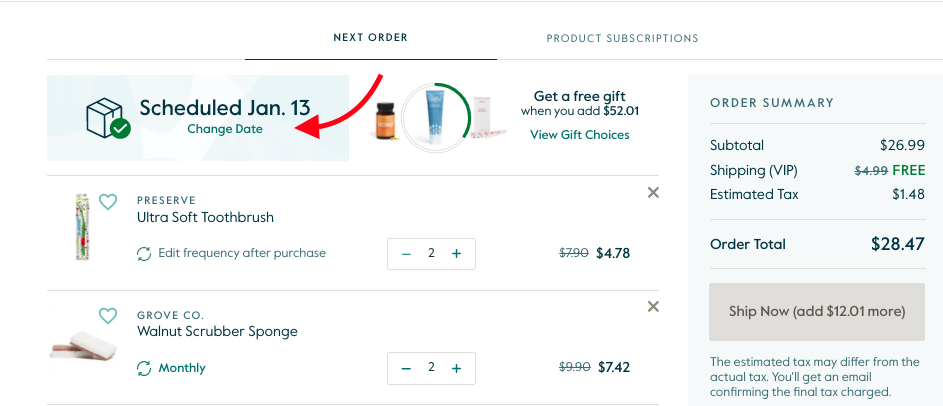Open the View Gift Choices link

580,135
